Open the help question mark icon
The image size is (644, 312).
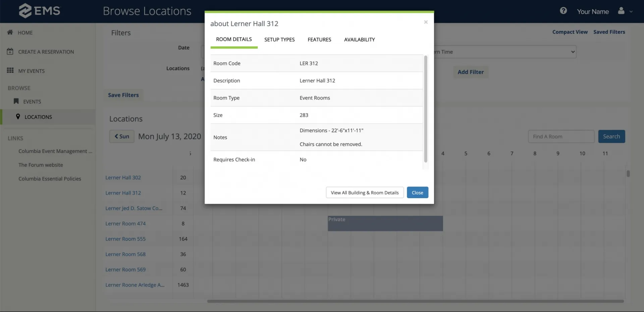point(563,11)
